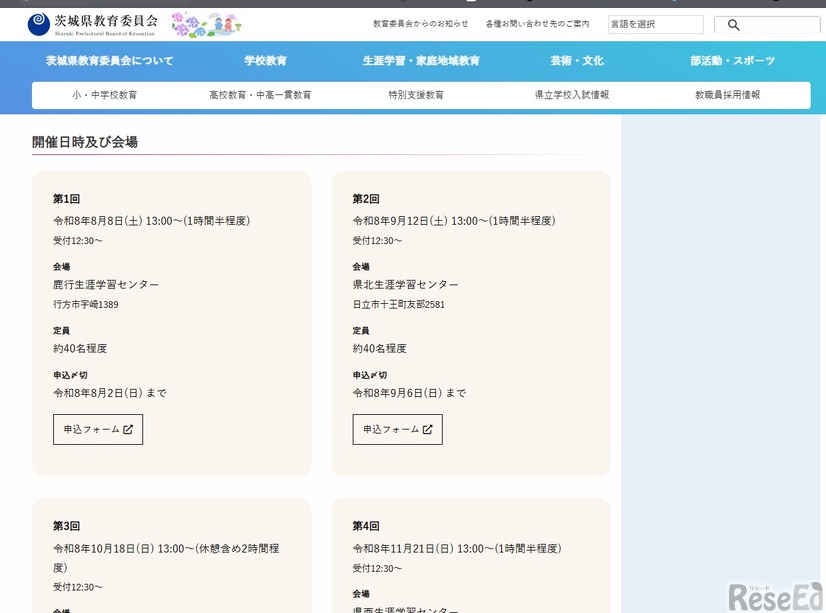Click 約40名程度 capacity in 第1回 card
Screen dimensions: 826x613
click(80, 349)
